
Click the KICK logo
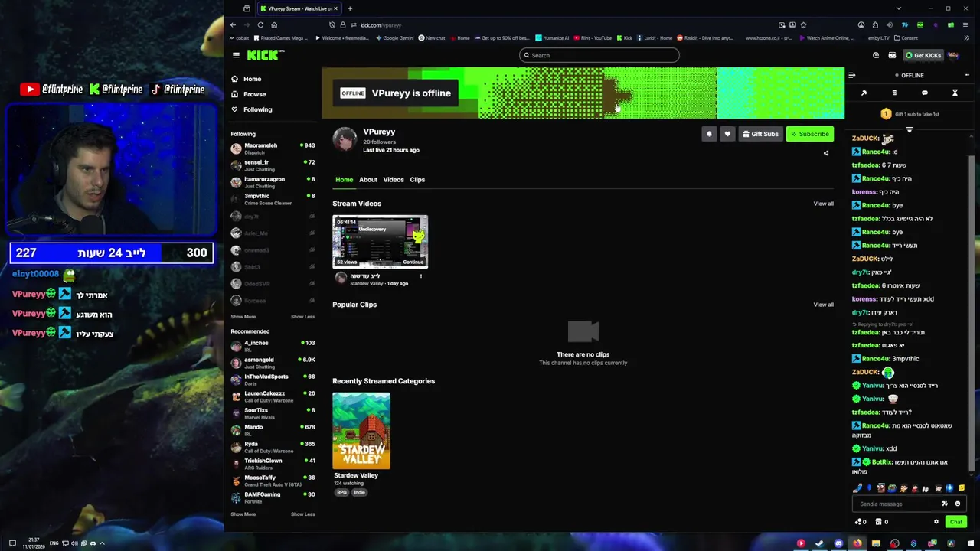click(x=264, y=55)
